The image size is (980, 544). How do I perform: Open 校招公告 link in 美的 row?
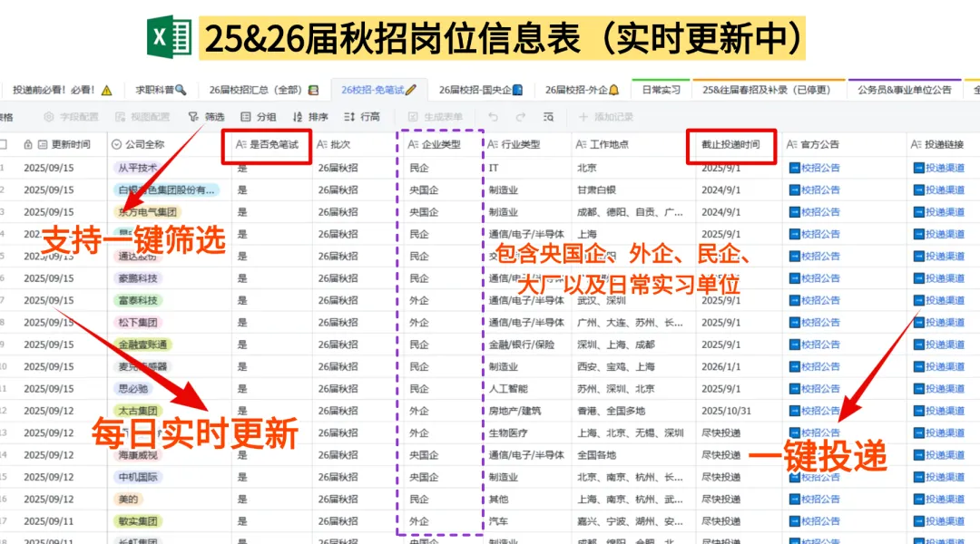(814, 499)
